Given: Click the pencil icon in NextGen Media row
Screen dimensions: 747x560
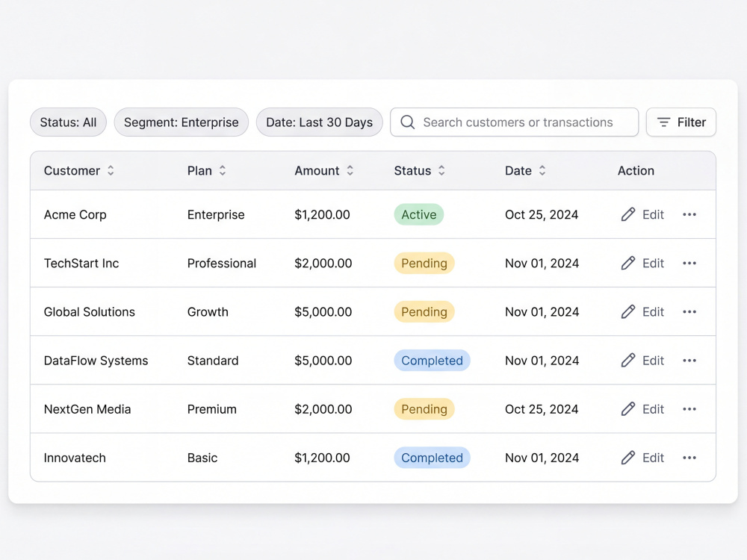Looking at the screenshot, I should pos(628,409).
